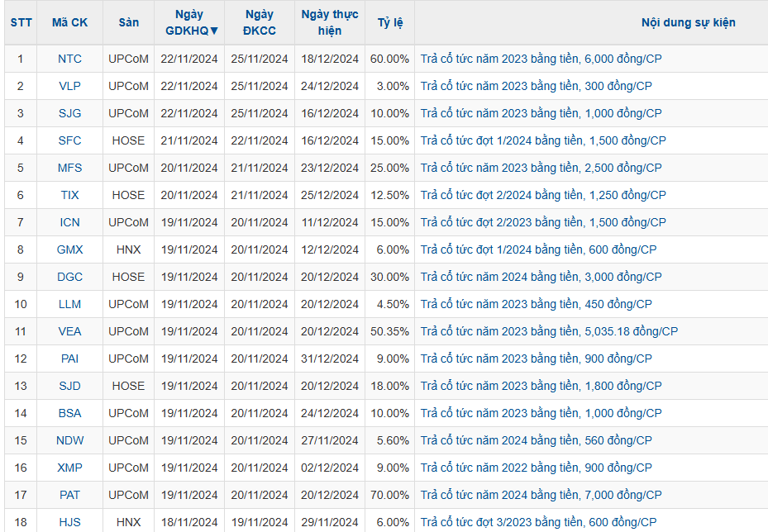Image resolution: width=768 pixels, height=532 pixels.
Task: View PAT dividend event 7,000 đồng/CP
Action: (541, 495)
